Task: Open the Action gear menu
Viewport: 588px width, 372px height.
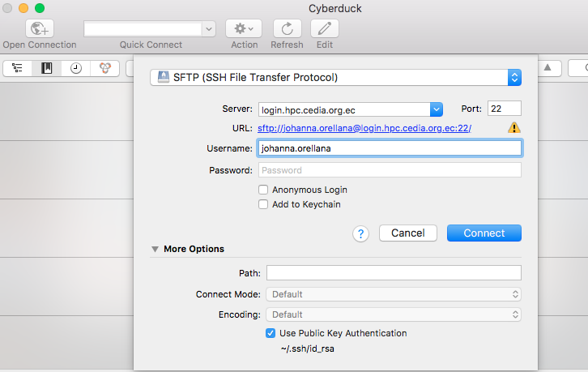Action: tap(244, 29)
